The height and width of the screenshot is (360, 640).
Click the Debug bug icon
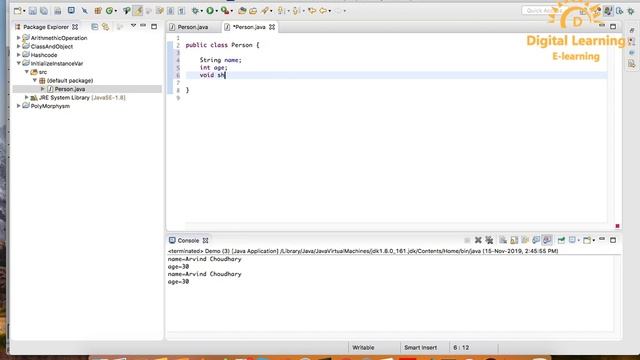point(196,11)
